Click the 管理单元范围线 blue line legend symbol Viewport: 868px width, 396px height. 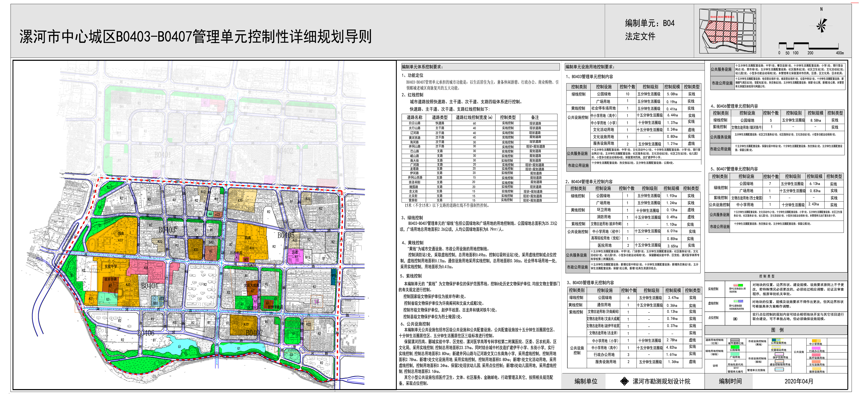pyautogui.click(x=779, y=370)
